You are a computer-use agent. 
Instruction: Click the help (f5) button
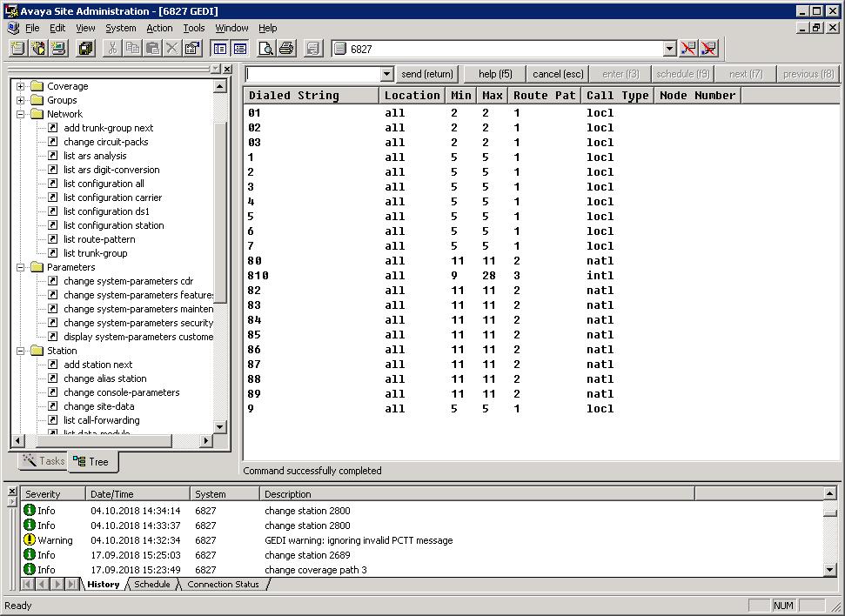495,74
